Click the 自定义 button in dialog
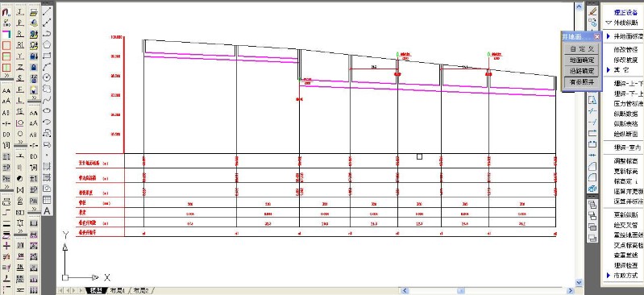This screenshot has width=644, height=295. (582, 49)
